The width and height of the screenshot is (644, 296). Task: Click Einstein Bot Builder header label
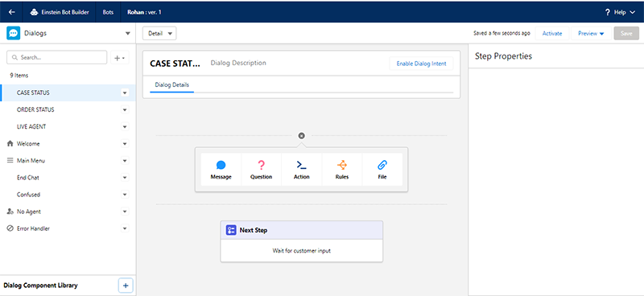pyautogui.click(x=65, y=12)
